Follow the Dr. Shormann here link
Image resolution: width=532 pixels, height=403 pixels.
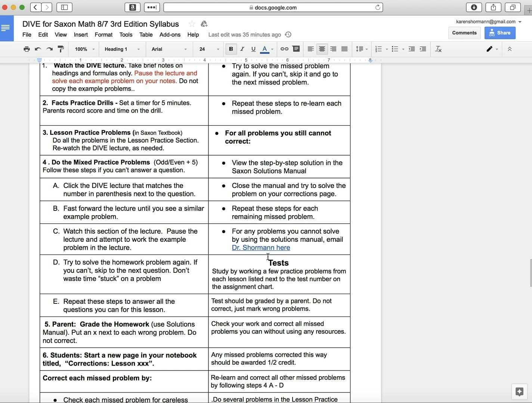[x=261, y=247]
